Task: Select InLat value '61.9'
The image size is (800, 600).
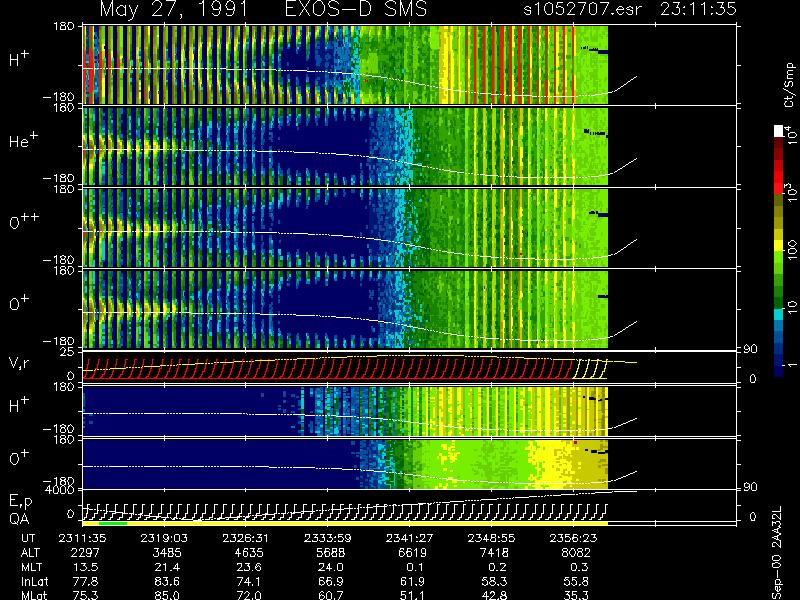Action: click(413, 581)
